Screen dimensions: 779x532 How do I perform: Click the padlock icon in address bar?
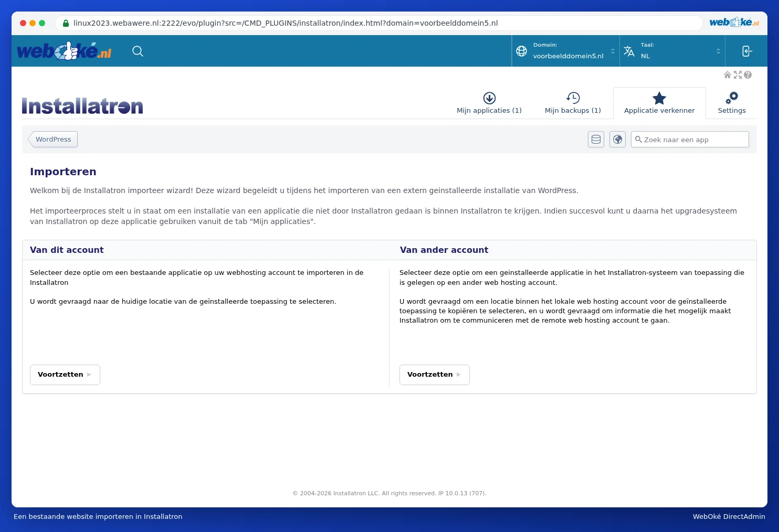point(66,23)
